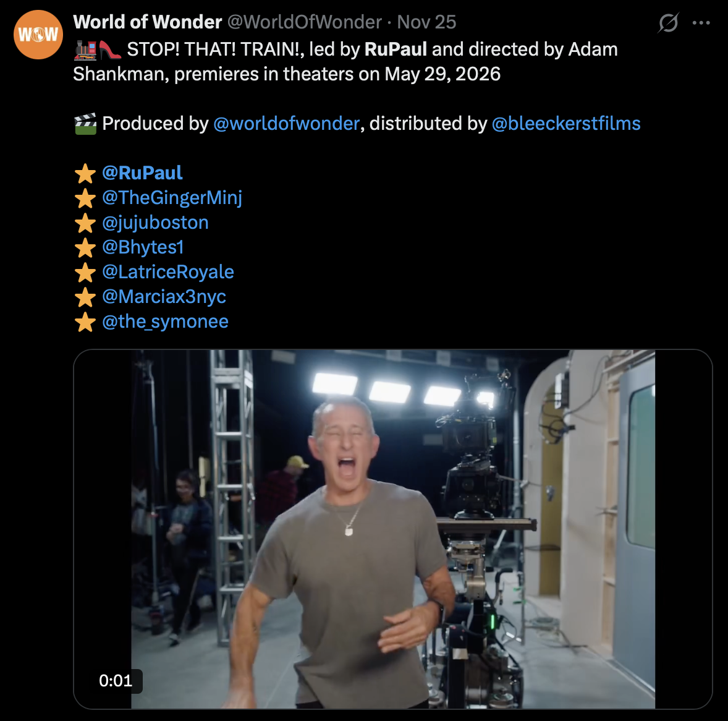Viewport: 728px width, 721px height.
Task: Click the @WorldOfWonder handle in header
Action: pyautogui.click(x=305, y=22)
